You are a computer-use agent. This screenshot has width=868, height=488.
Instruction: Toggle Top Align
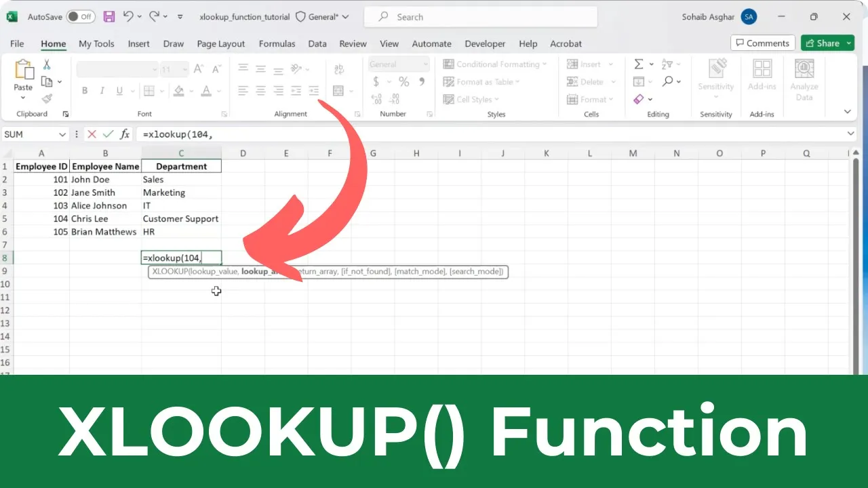pyautogui.click(x=243, y=68)
